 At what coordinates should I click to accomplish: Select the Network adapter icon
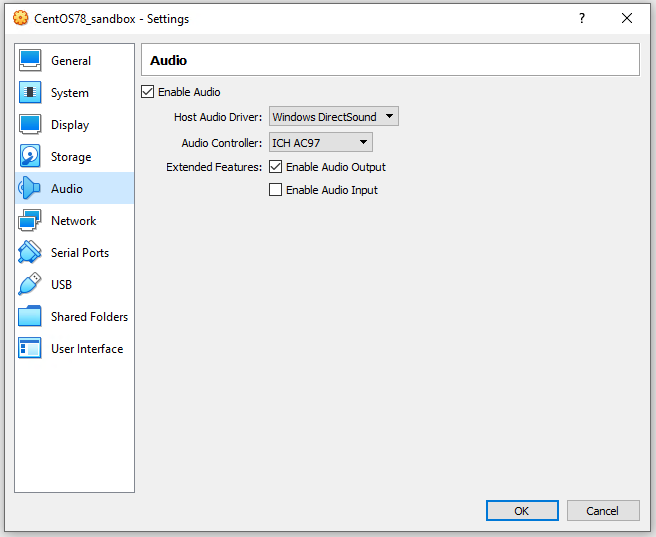30,221
